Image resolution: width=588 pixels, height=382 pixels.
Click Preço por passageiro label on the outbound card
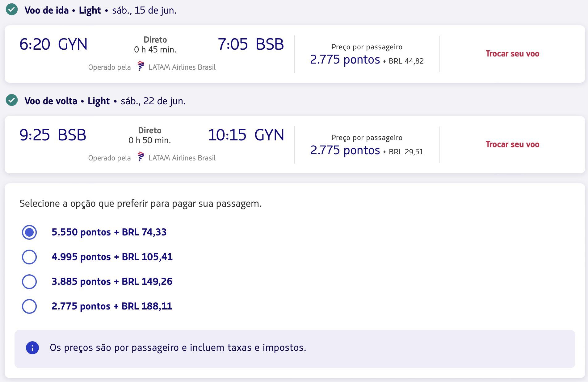(x=367, y=47)
